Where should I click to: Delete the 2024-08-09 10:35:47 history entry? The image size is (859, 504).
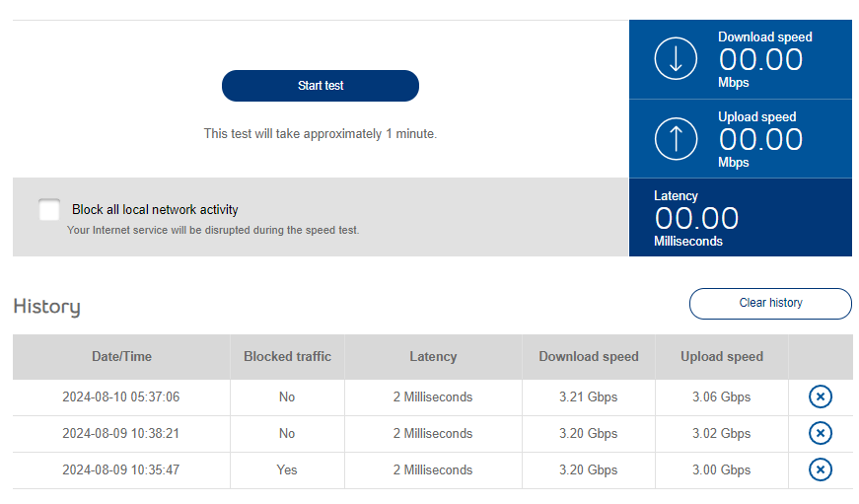pos(820,469)
